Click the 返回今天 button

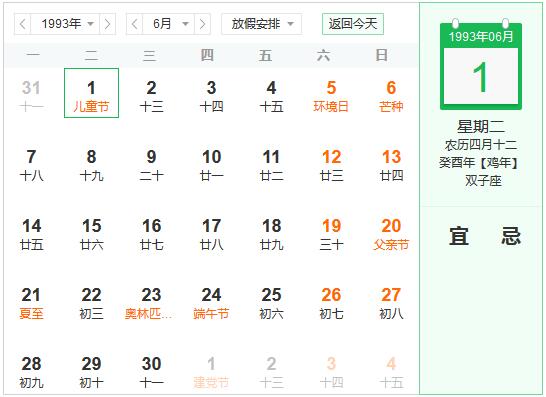coord(353,24)
